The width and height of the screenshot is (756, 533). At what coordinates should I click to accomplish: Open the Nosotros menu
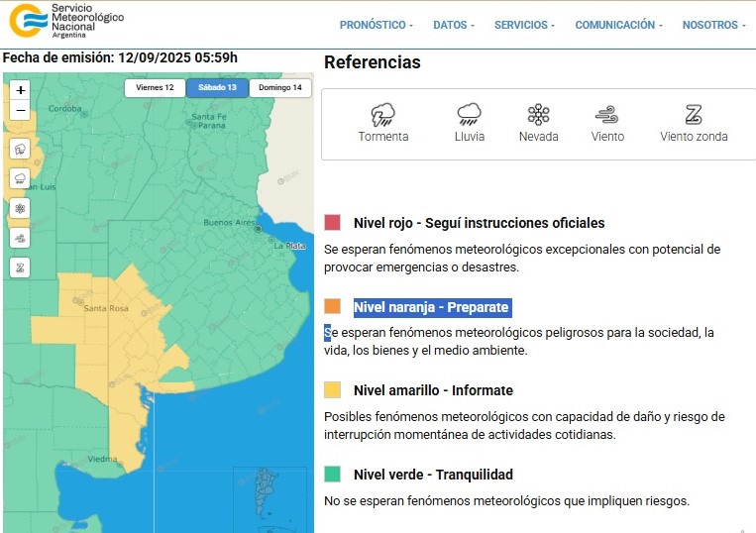[x=714, y=25]
